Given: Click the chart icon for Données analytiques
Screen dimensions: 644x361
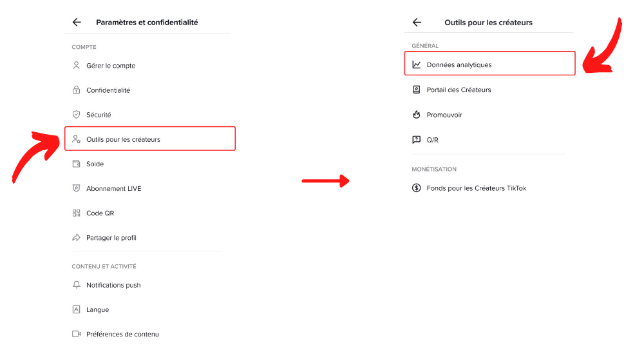Looking at the screenshot, I should (417, 64).
